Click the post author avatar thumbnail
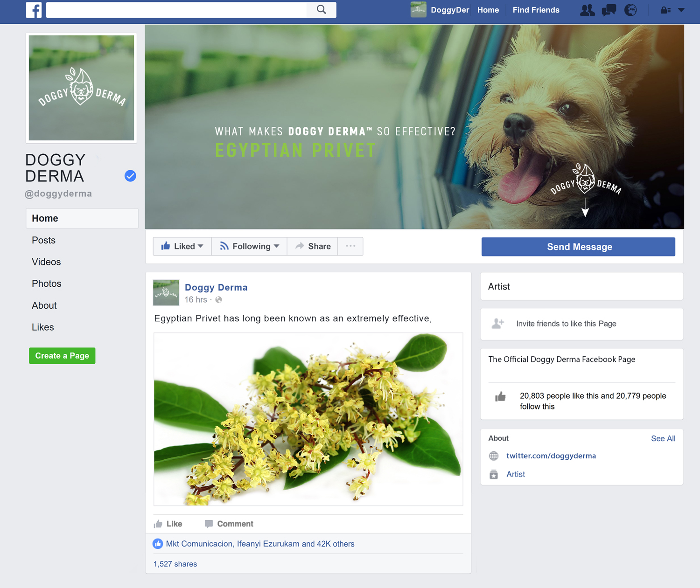Image resolution: width=700 pixels, height=588 pixels. 166,293
